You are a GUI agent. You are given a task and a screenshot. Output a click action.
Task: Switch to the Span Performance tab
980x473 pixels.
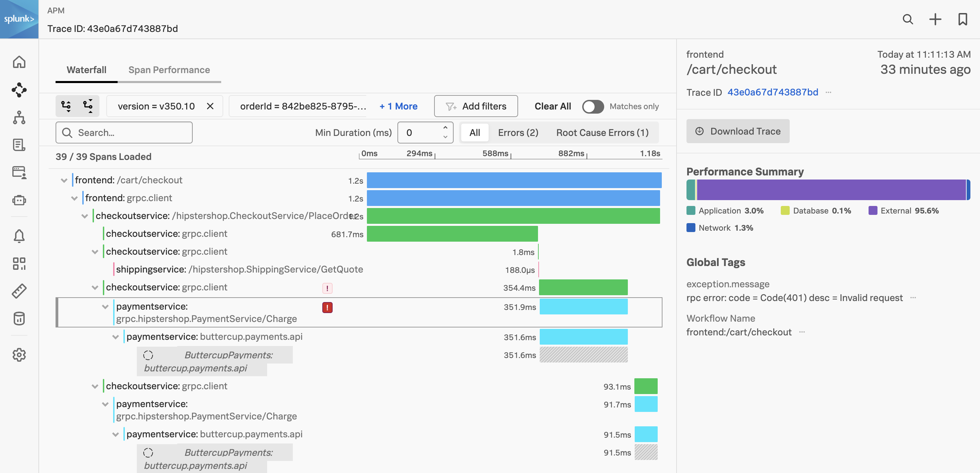[x=169, y=70]
